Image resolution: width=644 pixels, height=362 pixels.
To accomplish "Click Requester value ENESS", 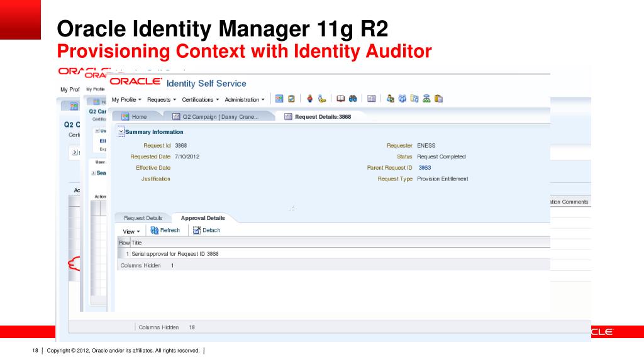I will click(426, 145).
